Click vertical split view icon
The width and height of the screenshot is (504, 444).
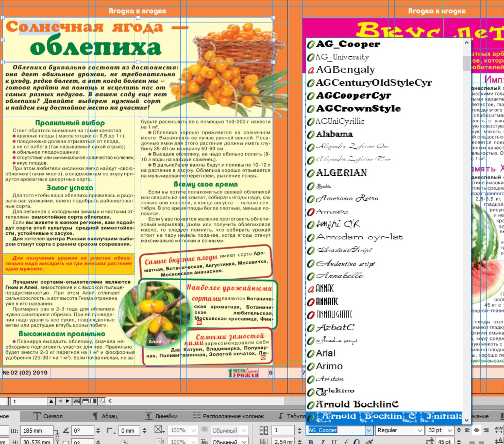click(x=93, y=401)
